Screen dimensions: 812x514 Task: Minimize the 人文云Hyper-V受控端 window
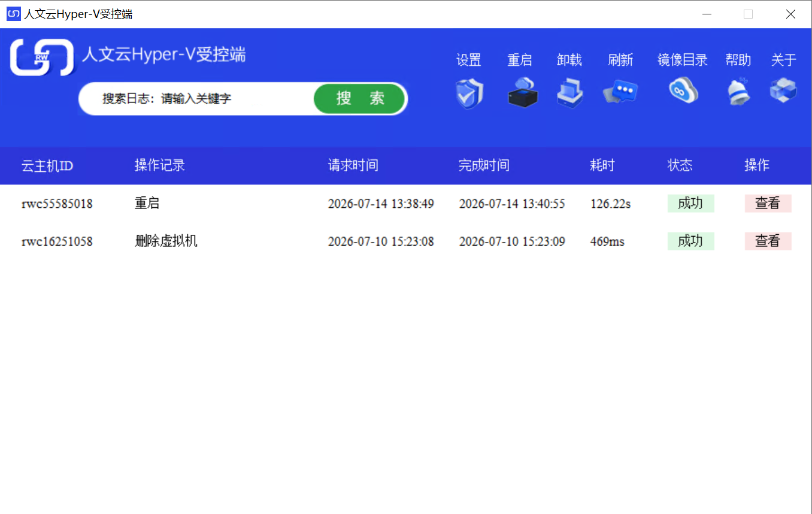707,14
